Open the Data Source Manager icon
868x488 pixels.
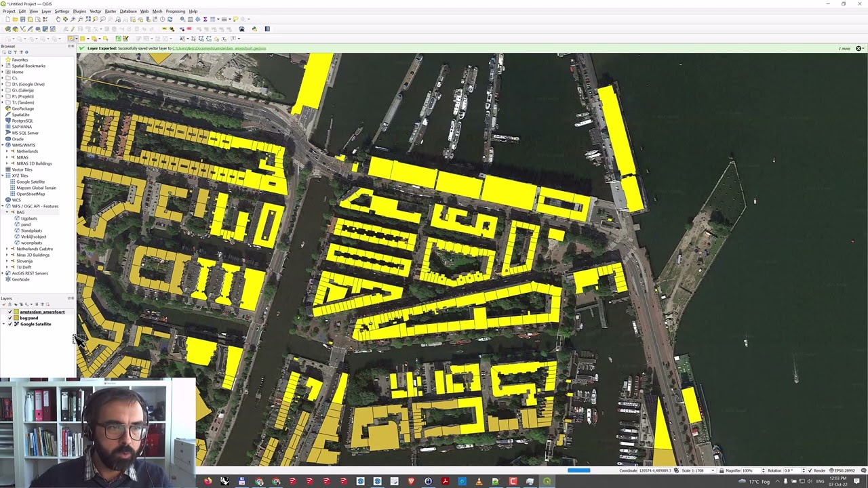click(x=7, y=28)
